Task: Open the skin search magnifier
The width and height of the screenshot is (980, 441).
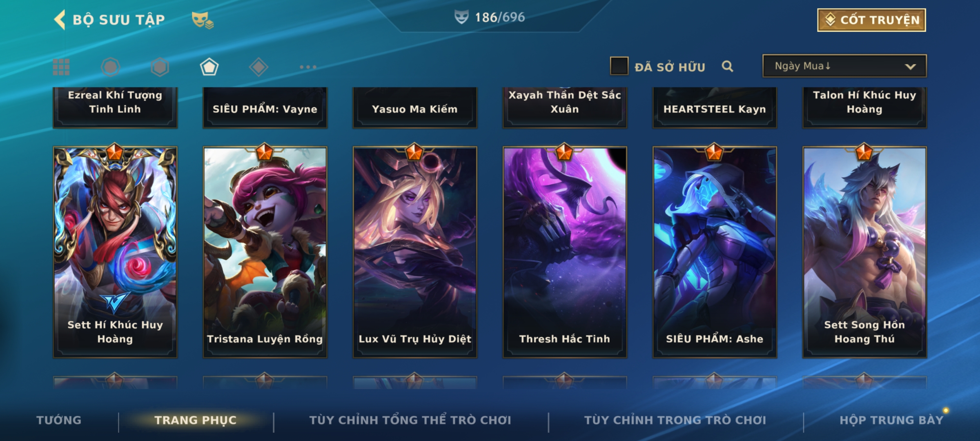Action: click(727, 66)
